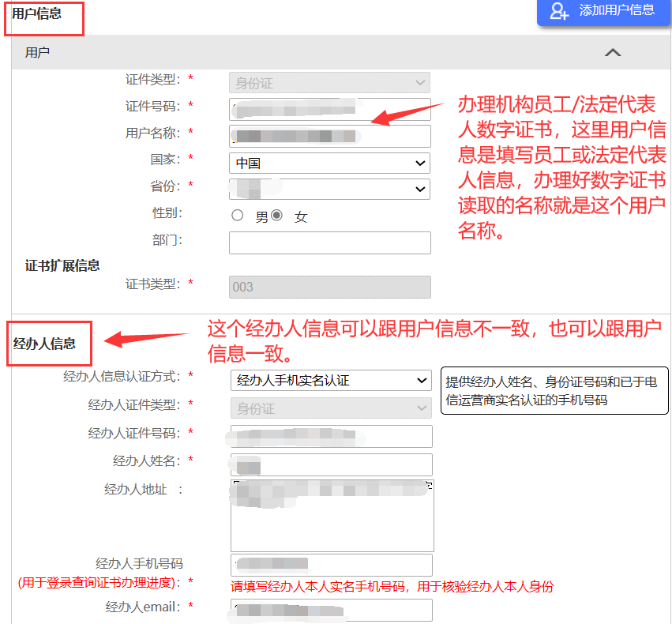This screenshot has width=672, height=624.
Task: Select the 女 radio button
Action: point(276,216)
